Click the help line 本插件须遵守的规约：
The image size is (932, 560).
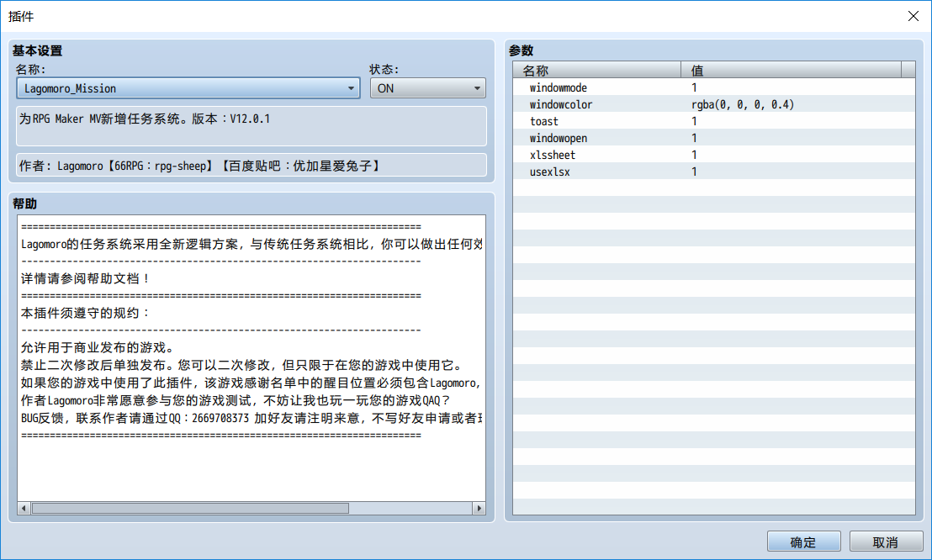pos(86,314)
